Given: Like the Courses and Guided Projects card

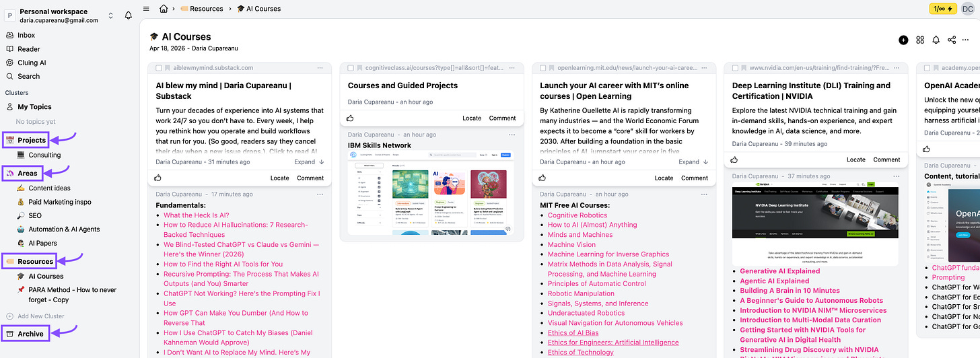Looking at the screenshot, I should pos(351,118).
